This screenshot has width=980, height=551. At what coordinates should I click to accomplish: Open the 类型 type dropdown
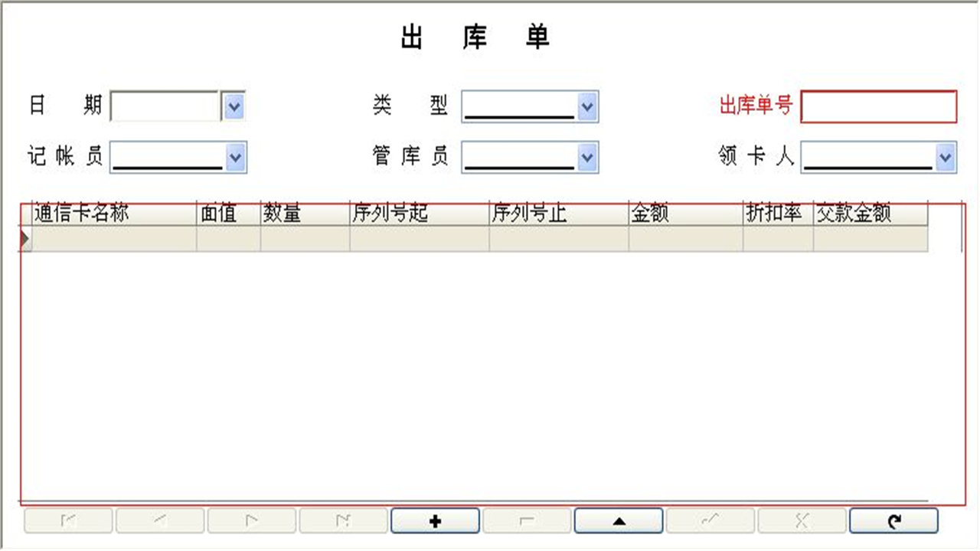(586, 107)
